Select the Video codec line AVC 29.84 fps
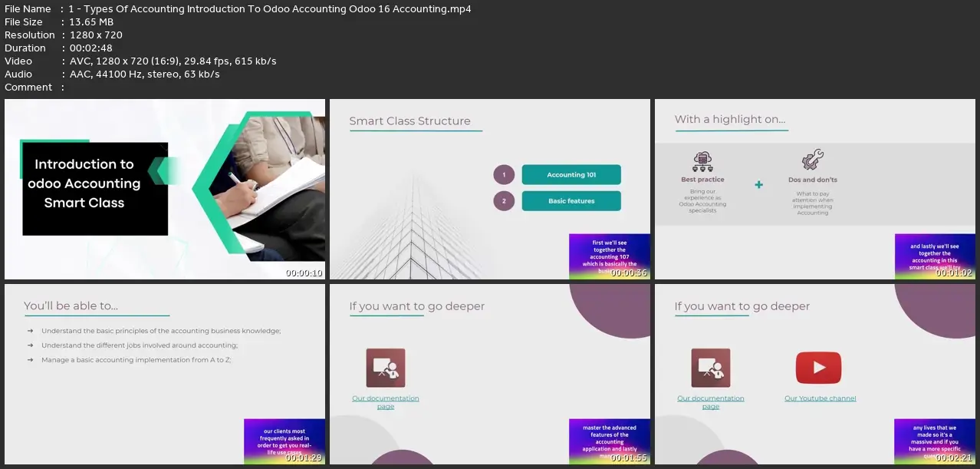This screenshot has height=469, width=980. [x=140, y=61]
